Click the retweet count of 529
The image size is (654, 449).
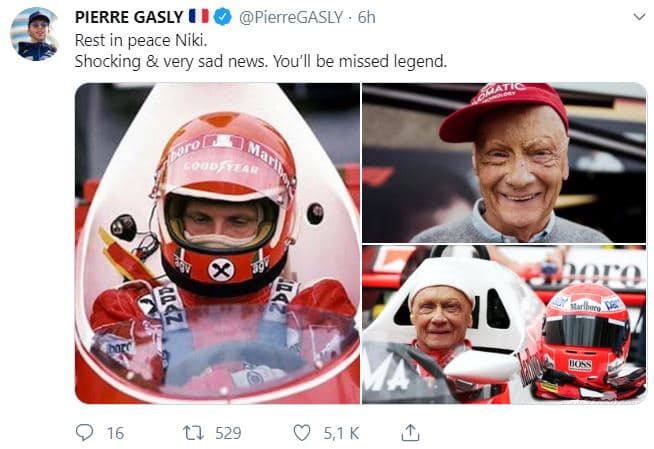228,432
